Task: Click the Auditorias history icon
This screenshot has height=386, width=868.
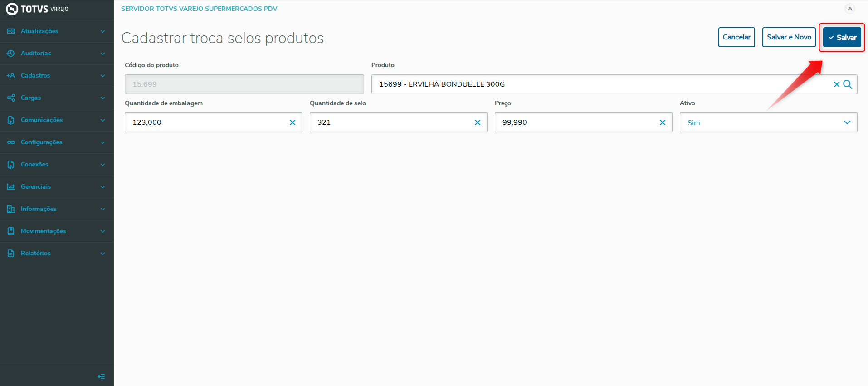Action: pos(11,54)
